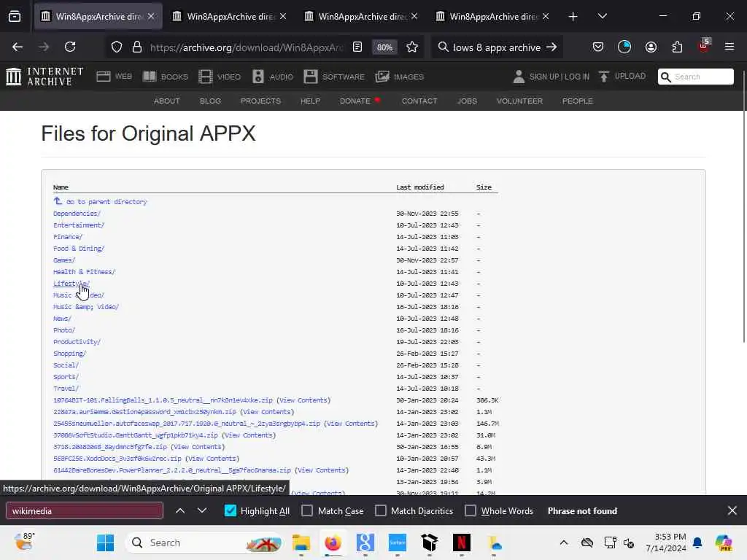
Task: Close the first Win8AppxArchive tab
Action: pos(151,16)
